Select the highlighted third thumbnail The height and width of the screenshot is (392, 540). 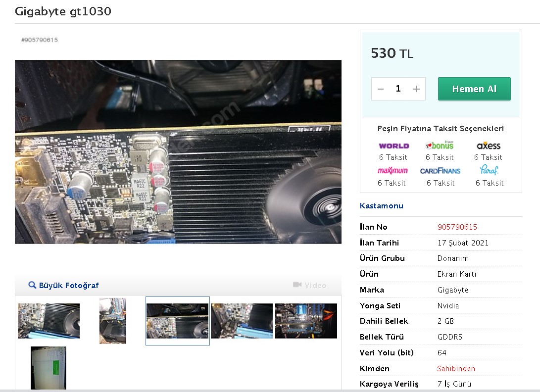[x=178, y=321]
